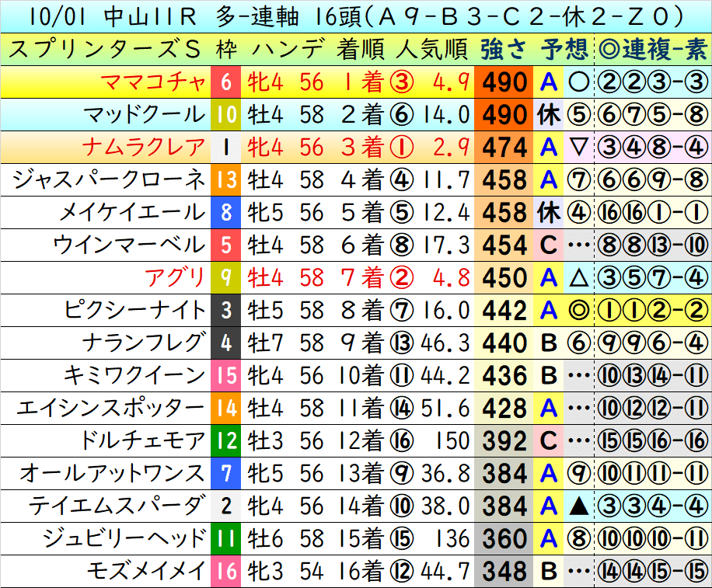Click gate number 14 badge for エイシンスポッター
The width and height of the screenshot is (712, 588).
tap(225, 409)
